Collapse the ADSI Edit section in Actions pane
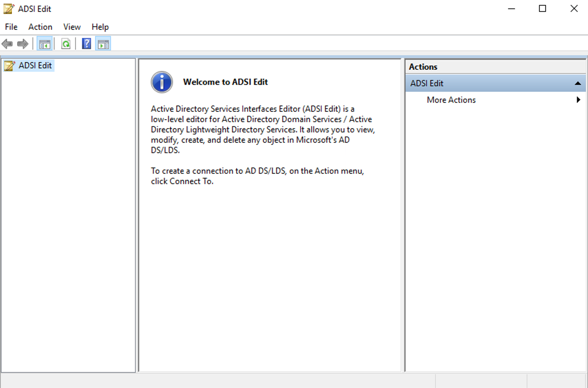Image resolution: width=588 pixels, height=388 pixels. (x=578, y=83)
